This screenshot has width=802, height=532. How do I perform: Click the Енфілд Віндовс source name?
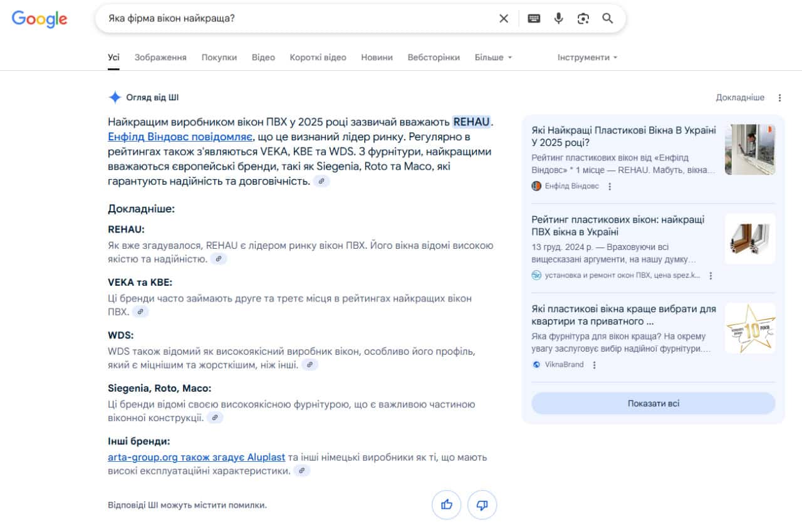click(x=572, y=186)
